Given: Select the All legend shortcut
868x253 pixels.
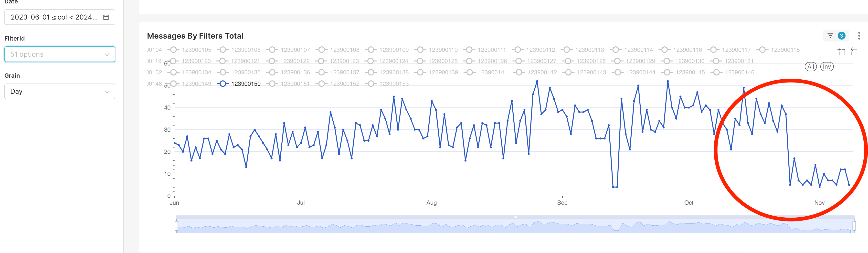Looking at the screenshot, I should pos(811,67).
